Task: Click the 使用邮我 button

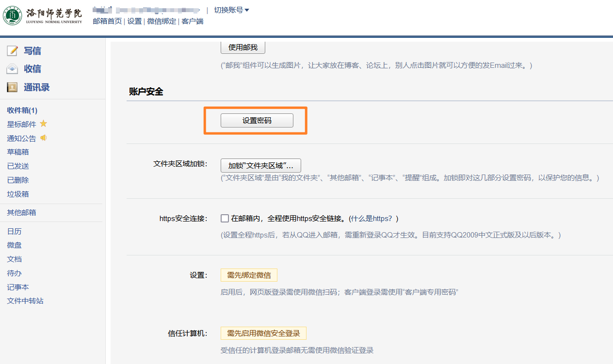Action: (242, 47)
